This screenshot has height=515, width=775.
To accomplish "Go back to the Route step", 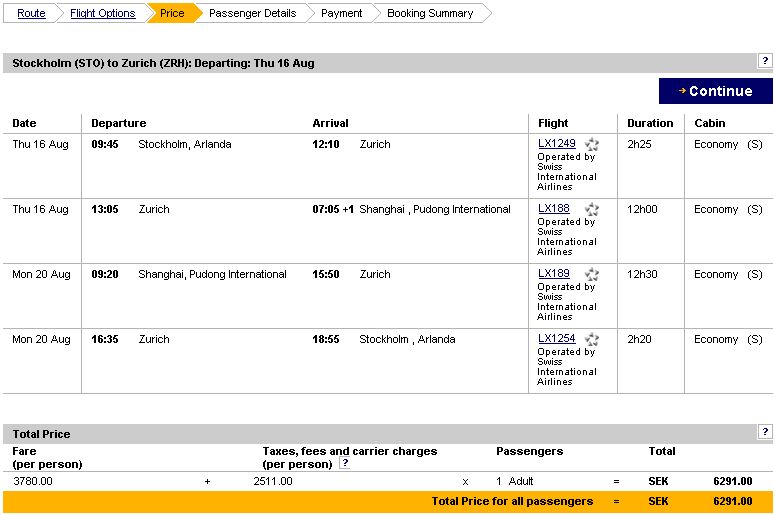I will 31,13.
